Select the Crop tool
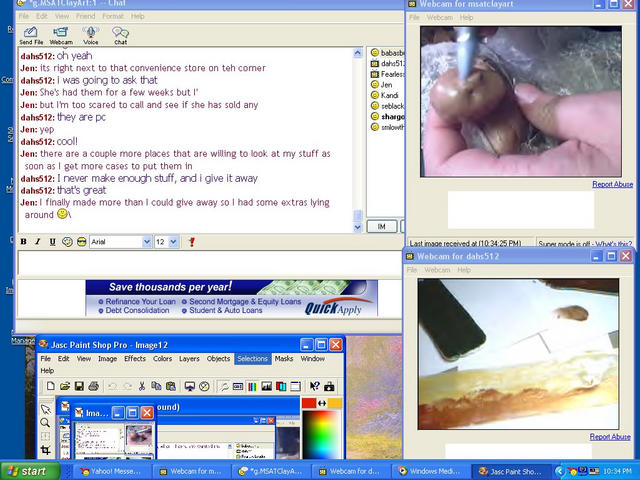This screenshot has height=480, width=640. 46,450
